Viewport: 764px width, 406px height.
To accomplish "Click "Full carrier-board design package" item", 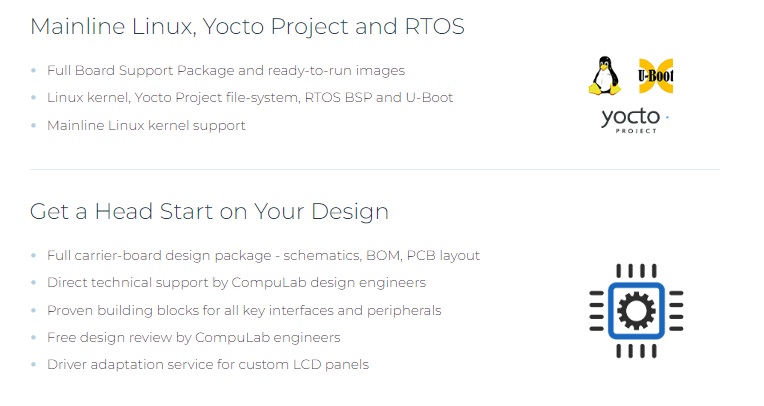I will point(263,256).
